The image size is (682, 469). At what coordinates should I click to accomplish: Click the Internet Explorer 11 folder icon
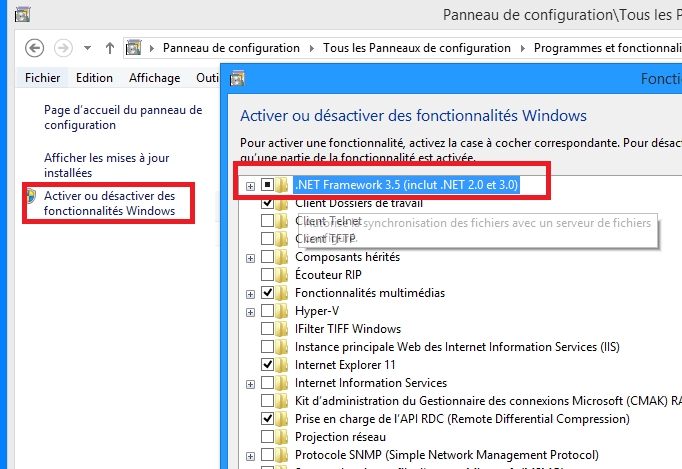click(283, 365)
